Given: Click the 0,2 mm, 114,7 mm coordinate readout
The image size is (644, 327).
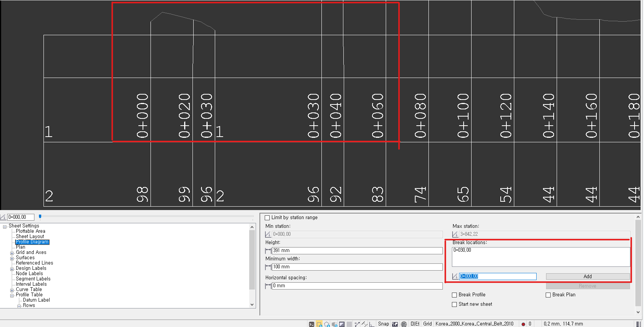Looking at the screenshot, I should [563, 324].
